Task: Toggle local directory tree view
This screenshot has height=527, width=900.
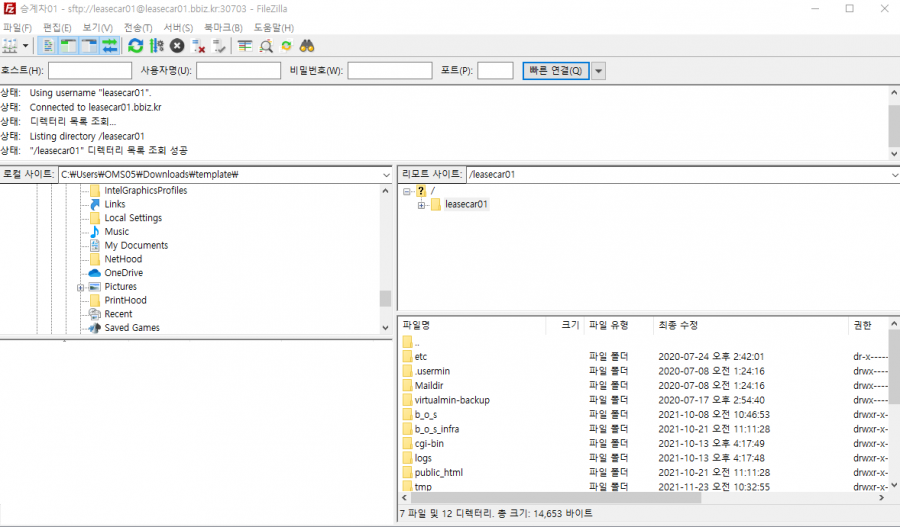Action: click(x=68, y=46)
